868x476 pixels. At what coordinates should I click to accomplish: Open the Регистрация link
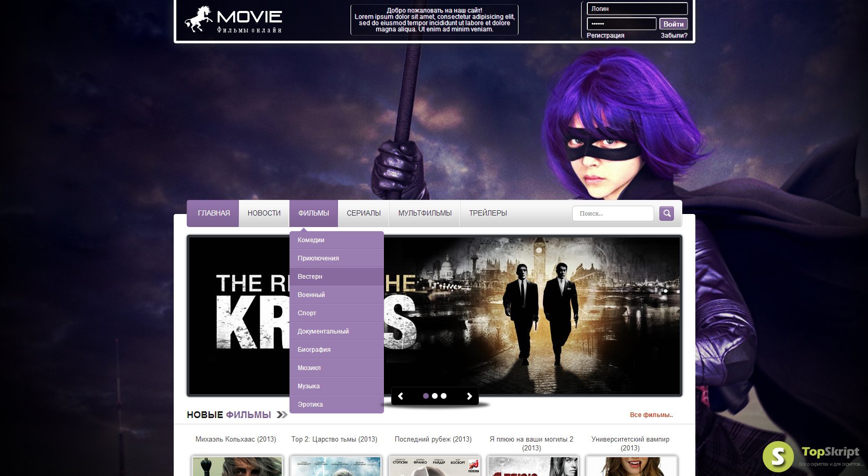coord(605,35)
